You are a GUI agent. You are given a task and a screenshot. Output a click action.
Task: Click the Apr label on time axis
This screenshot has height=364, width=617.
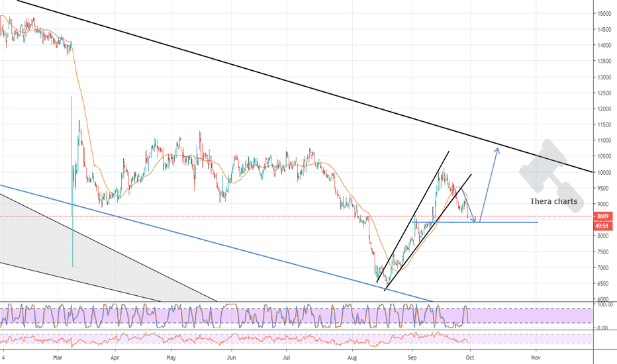(115, 357)
